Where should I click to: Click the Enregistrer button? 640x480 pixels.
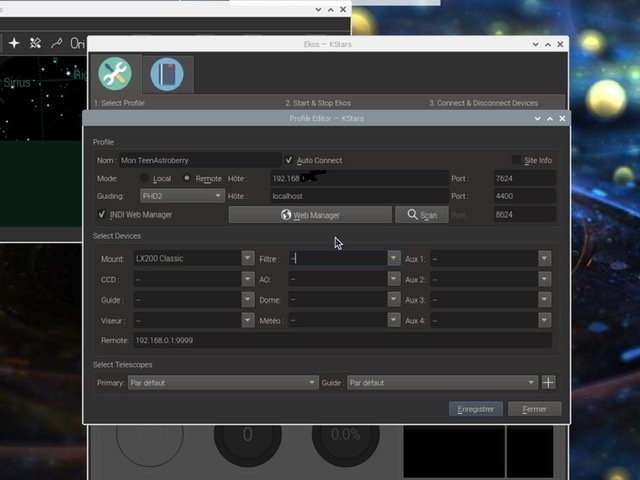[476, 409]
